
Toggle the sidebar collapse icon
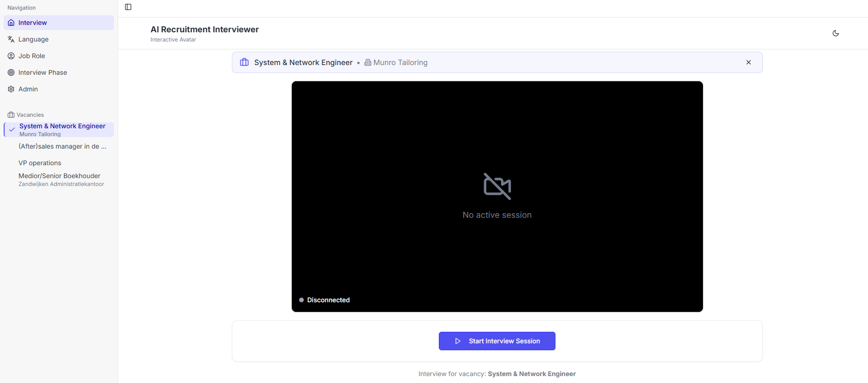(x=128, y=7)
